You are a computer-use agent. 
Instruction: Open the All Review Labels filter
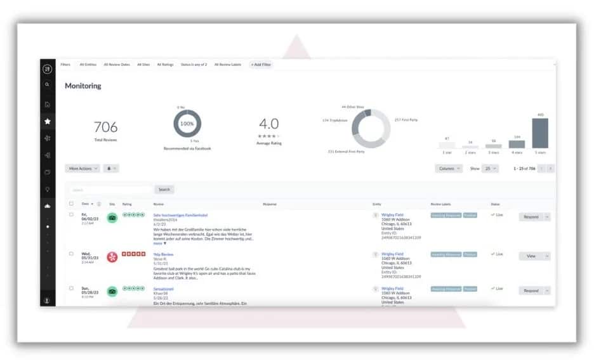(x=228, y=65)
